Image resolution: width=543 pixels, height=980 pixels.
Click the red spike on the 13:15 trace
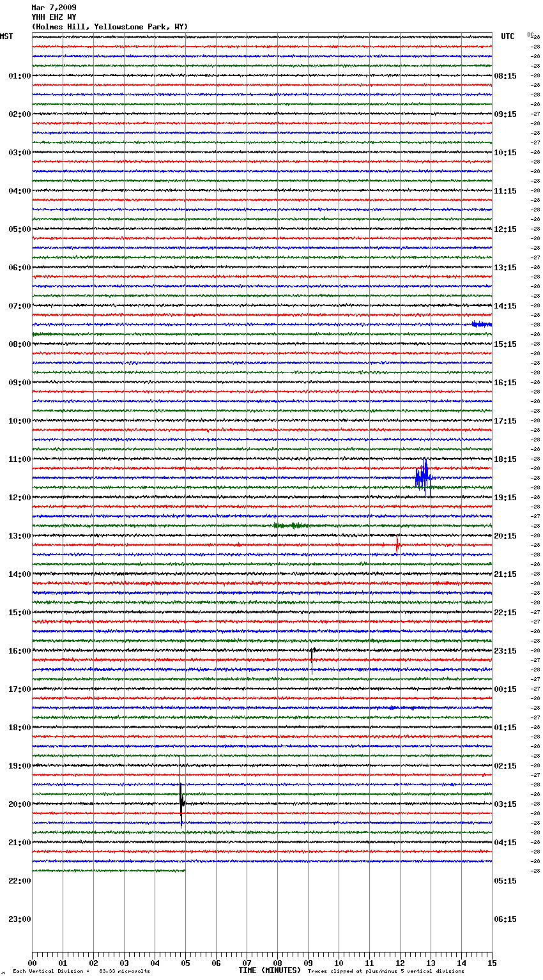(397, 545)
